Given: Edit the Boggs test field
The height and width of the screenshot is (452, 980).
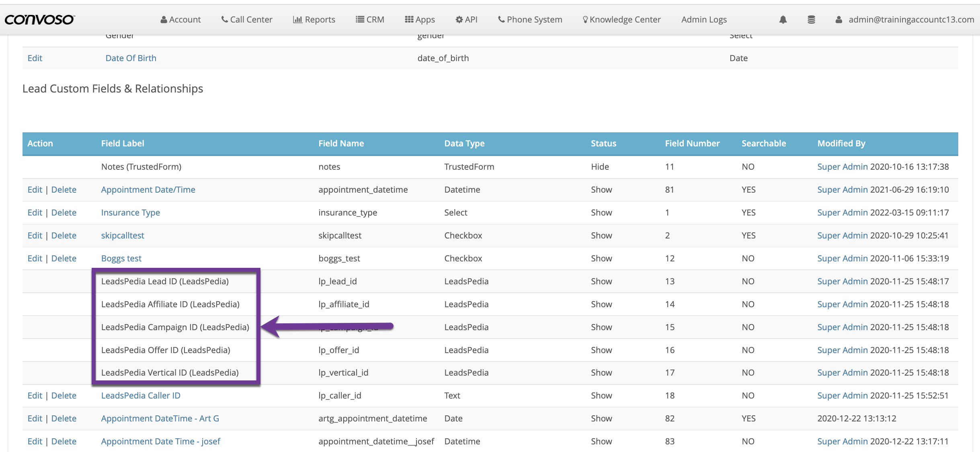Looking at the screenshot, I should point(35,258).
